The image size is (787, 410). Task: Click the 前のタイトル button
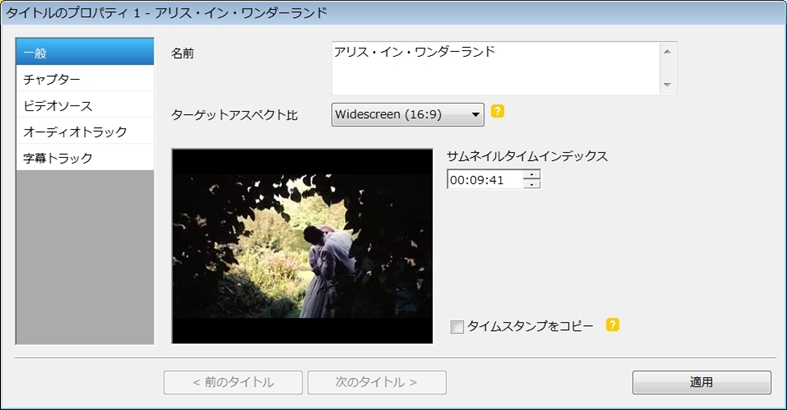[233, 382]
